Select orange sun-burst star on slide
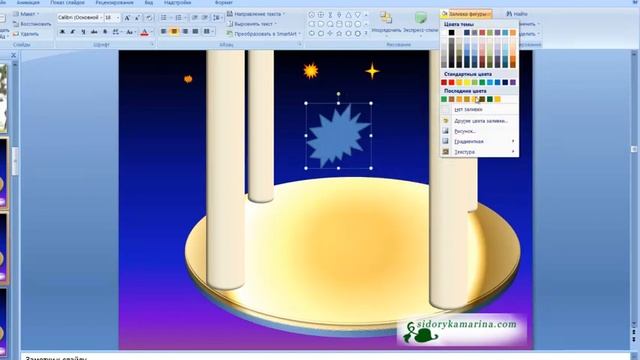This screenshot has height=360, width=640. 311,71
